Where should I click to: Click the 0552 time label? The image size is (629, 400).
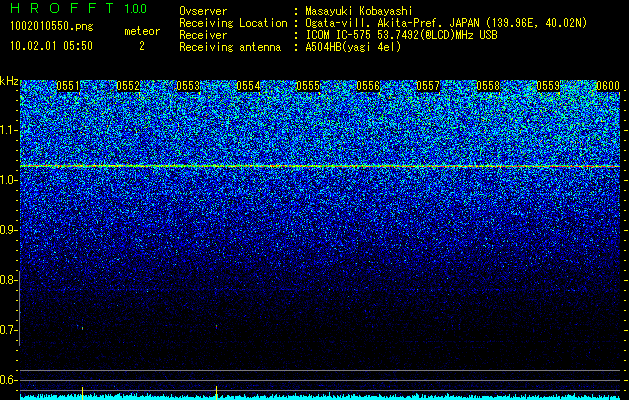coord(128,86)
